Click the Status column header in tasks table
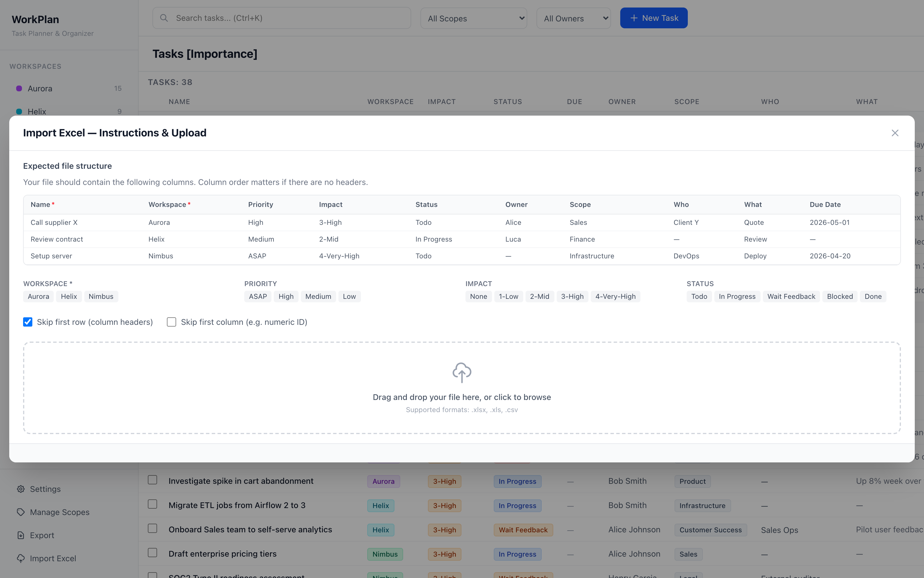The image size is (924, 578). click(507, 102)
